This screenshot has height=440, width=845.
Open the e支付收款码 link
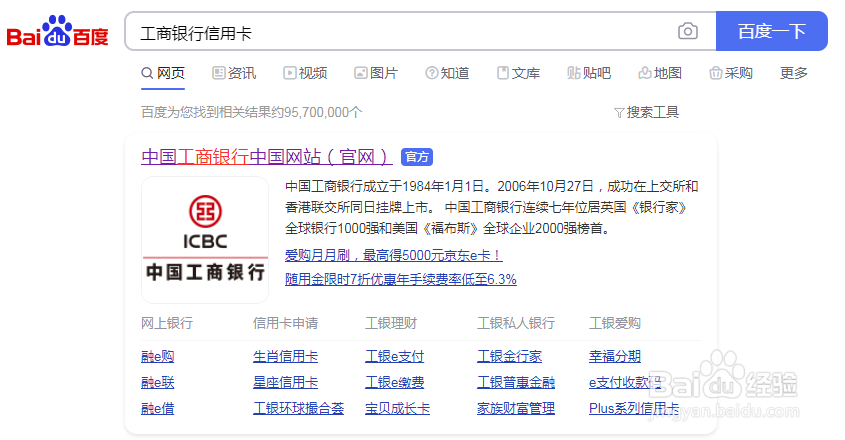(625, 382)
